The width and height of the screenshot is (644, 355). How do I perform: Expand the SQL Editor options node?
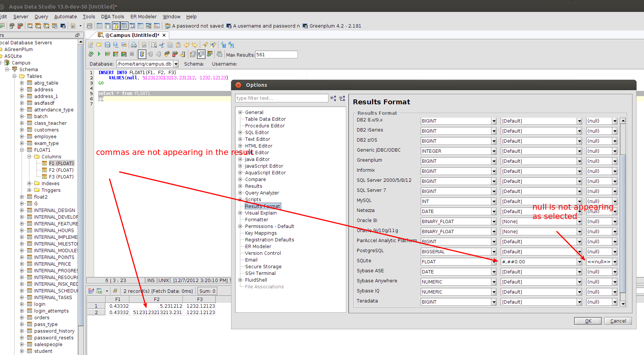(x=240, y=133)
